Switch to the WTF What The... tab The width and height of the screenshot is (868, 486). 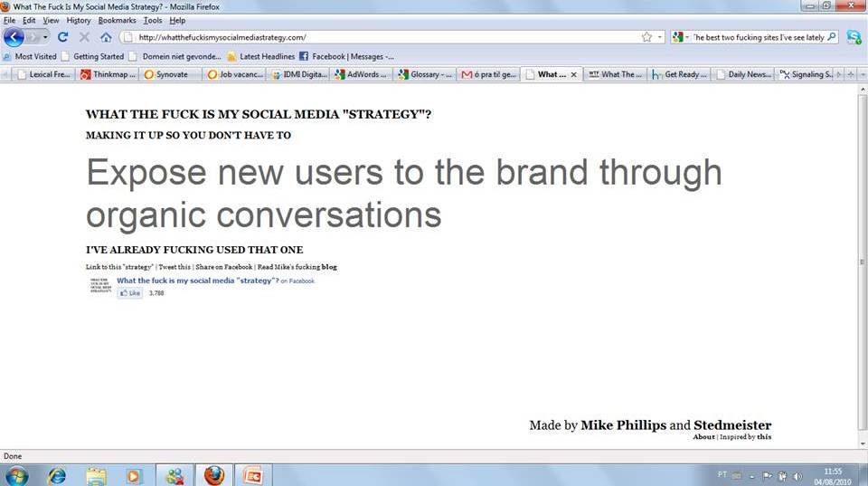[x=616, y=74]
